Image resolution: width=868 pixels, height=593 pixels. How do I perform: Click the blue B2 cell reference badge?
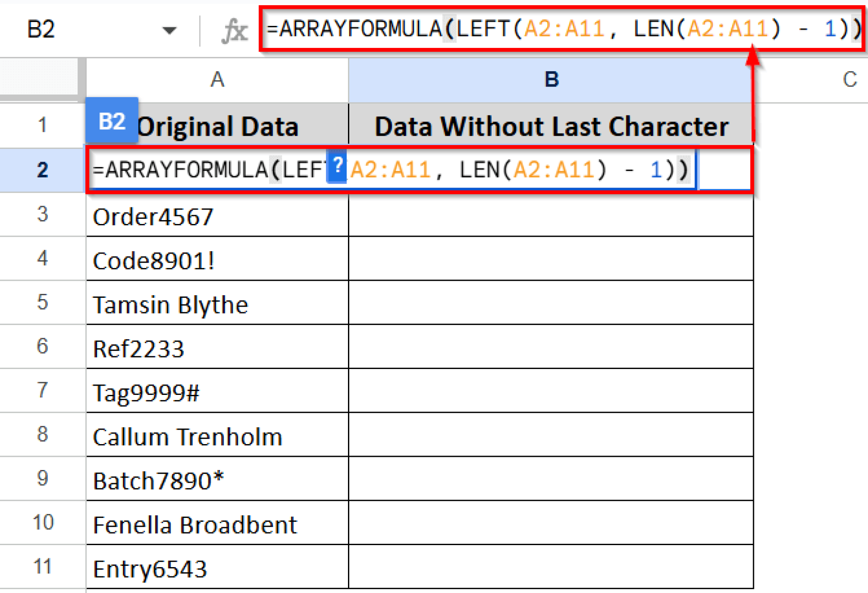112,123
